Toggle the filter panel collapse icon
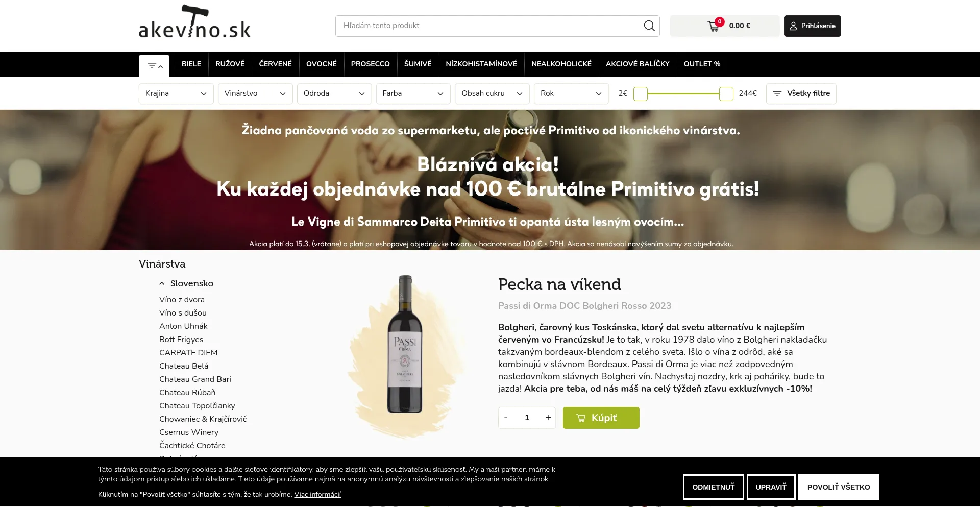The height and width of the screenshot is (507, 980). pos(154,66)
